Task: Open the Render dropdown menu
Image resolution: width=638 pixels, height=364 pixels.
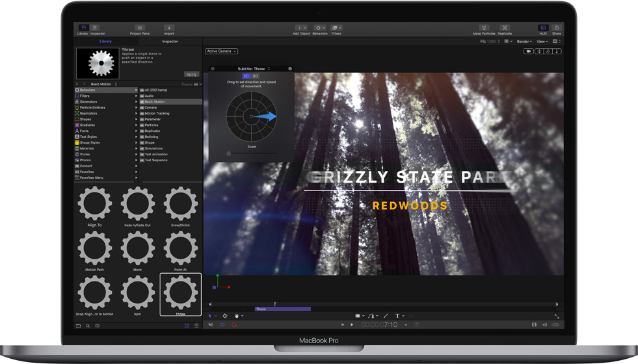Action: (x=524, y=42)
